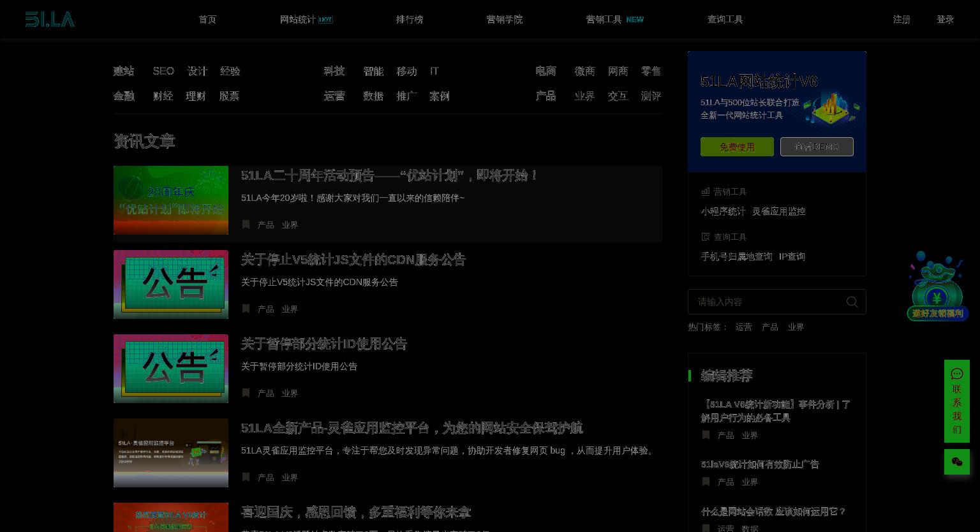Select the 微商 category
This screenshot has height=532, width=980.
(x=584, y=71)
